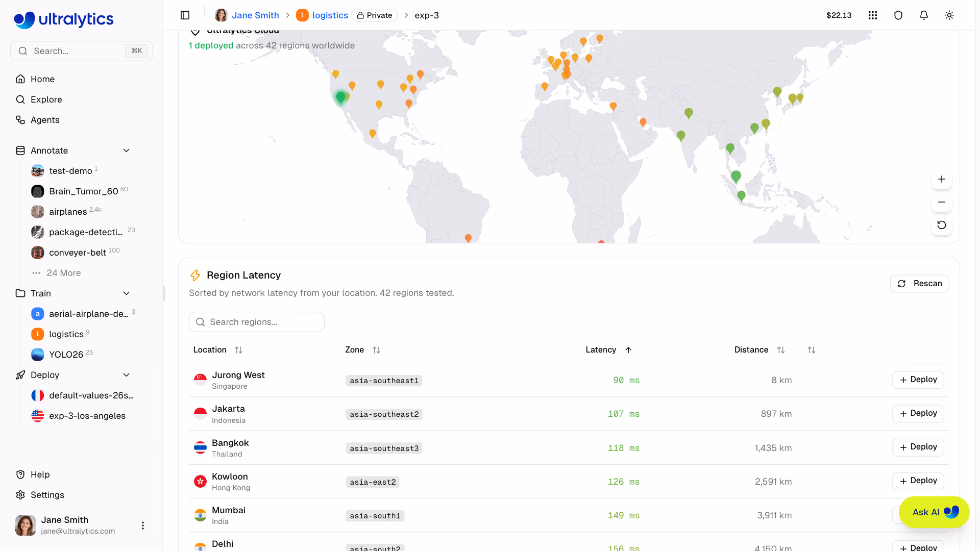980x551 pixels.
Task: Deploy to Bangkok region
Action: (918, 447)
